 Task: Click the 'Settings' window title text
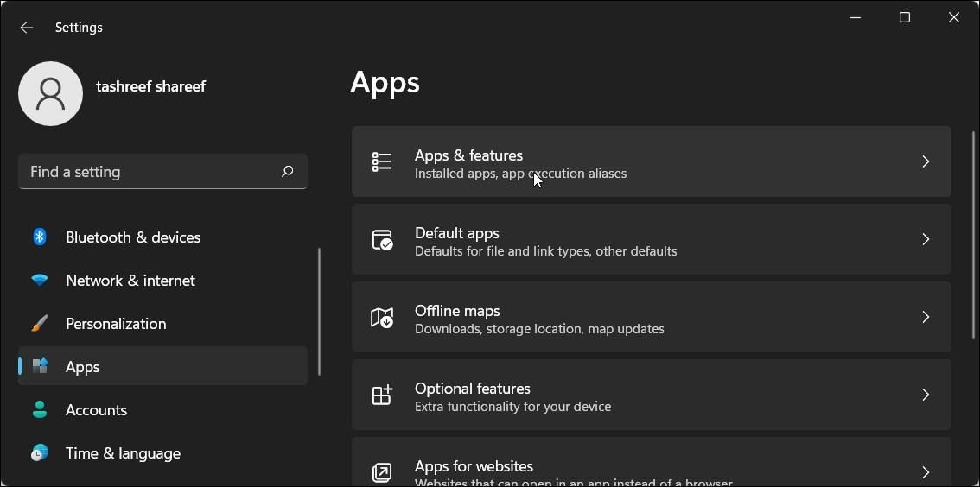point(79,28)
